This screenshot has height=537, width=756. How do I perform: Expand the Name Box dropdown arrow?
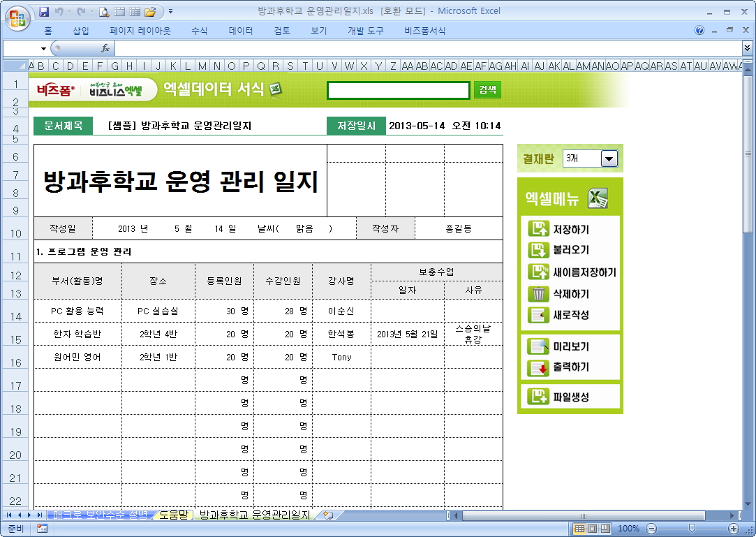click(43, 48)
